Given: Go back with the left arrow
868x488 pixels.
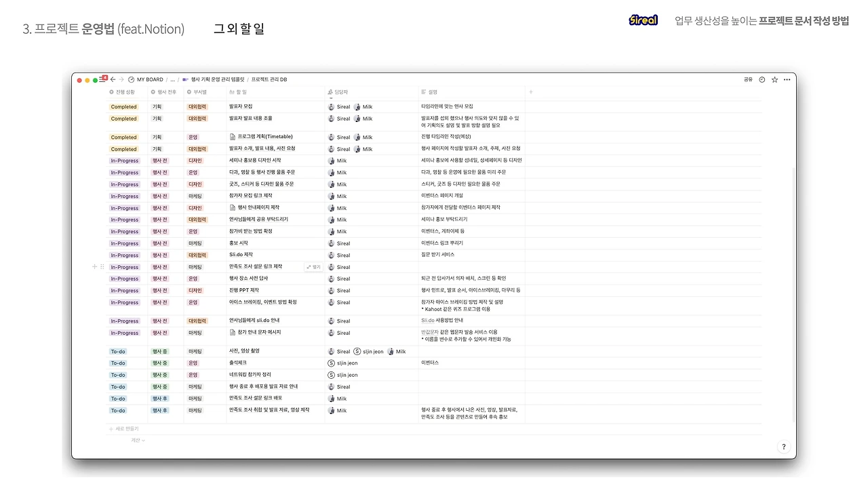Looking at the screenshot, I should tap(113, 79).
